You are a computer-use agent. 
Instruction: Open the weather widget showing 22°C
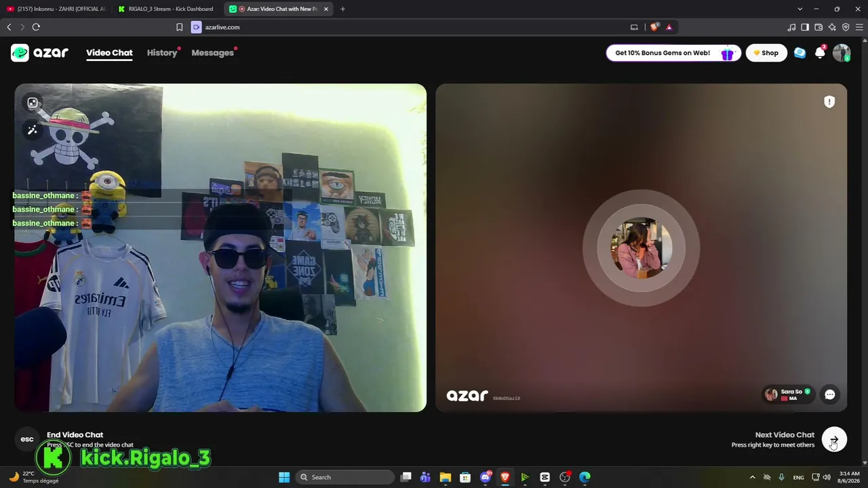(x=33, y=477)
